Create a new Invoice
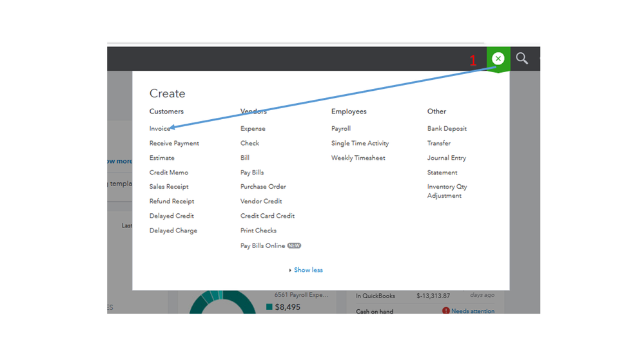The height and width of the screenshot is (362, 644). (x=160, y=128)
